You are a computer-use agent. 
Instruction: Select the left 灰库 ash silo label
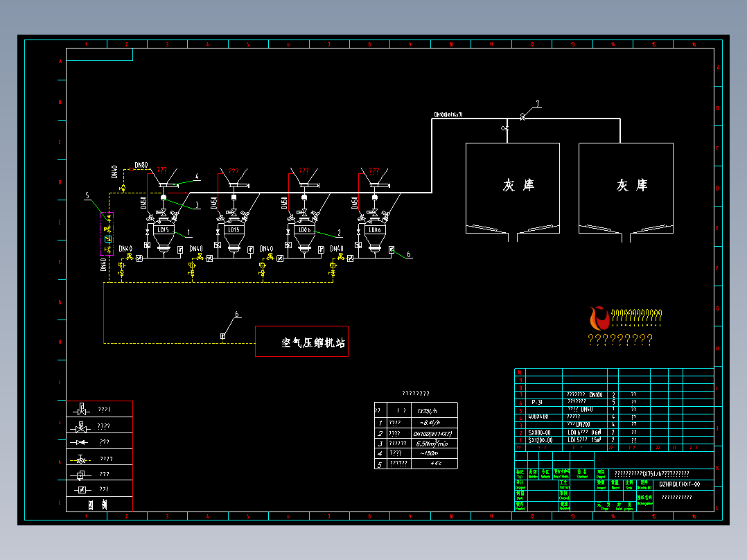(518, 185)
